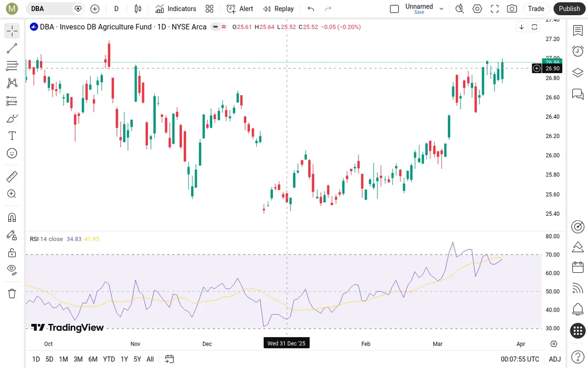Open quick search icon

point(460,9)
